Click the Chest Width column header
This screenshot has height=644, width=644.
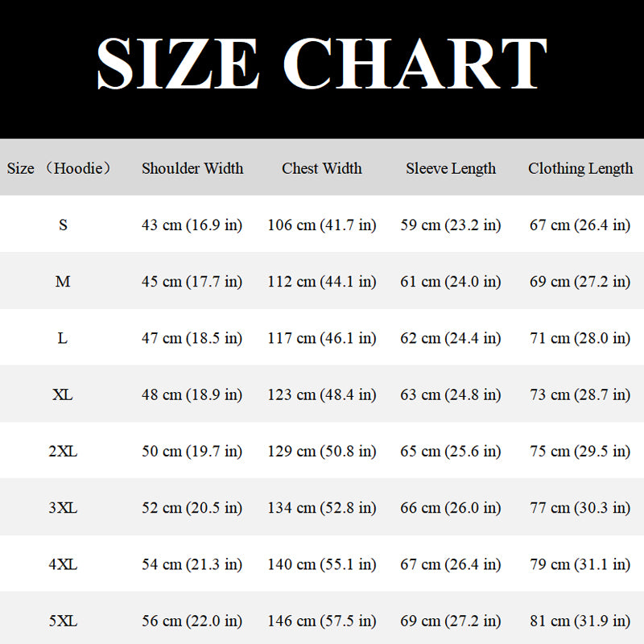[x=322, y=168]
